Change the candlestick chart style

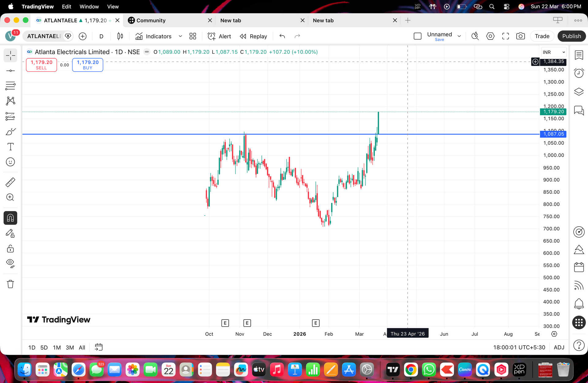click(120, 36)
